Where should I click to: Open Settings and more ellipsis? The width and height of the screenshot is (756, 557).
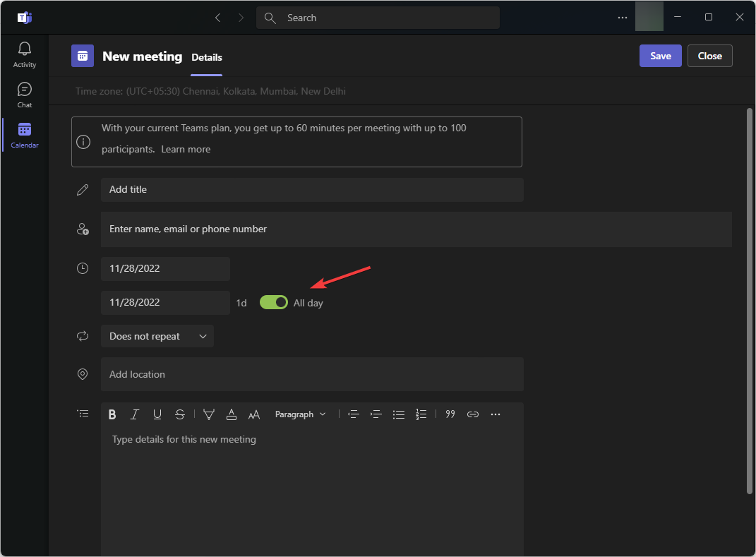623,18
